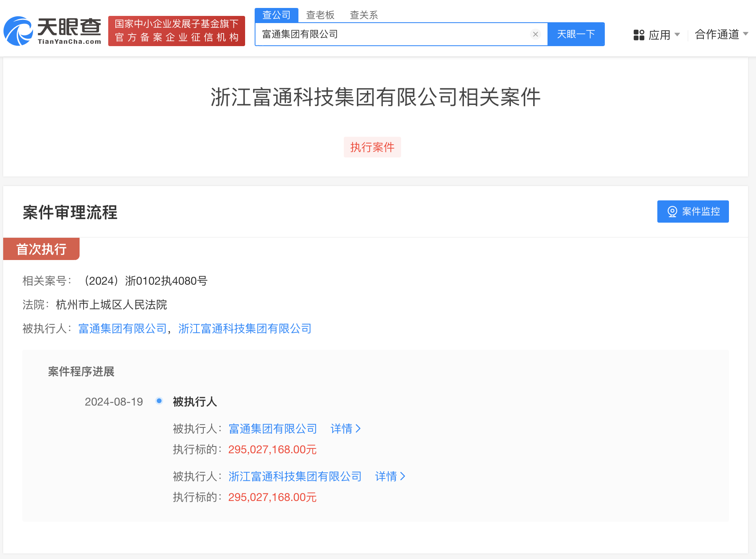756x559 pixels.
Task: Open 富通集团有限公司 link in 被执行人 row
Action: point(122,329)
